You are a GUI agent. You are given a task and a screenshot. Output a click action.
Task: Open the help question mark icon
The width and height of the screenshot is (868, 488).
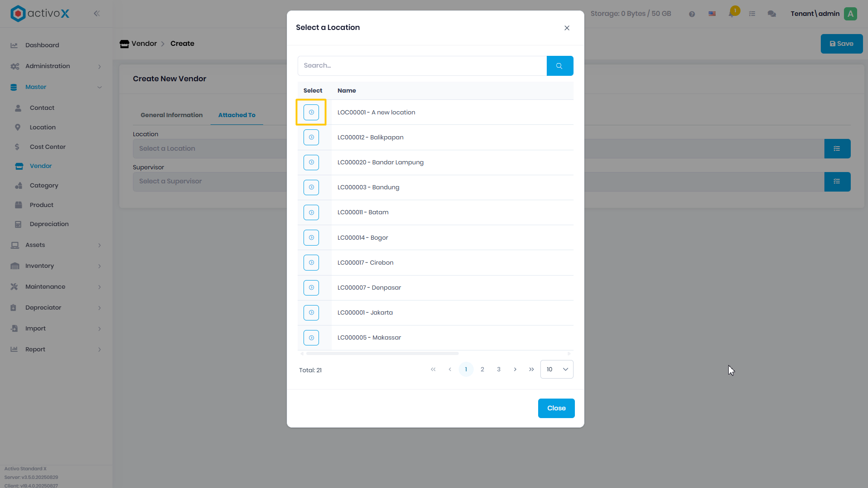692,14
